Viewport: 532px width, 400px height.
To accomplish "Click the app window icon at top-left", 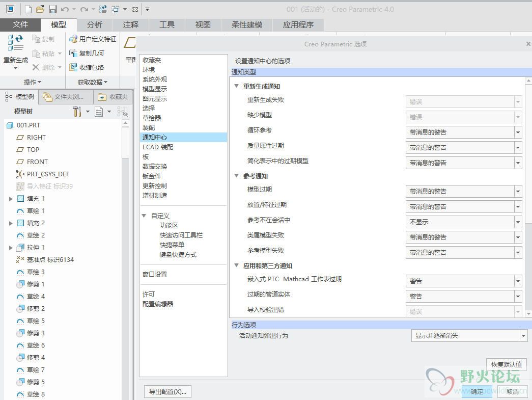I will pos(10,9).
